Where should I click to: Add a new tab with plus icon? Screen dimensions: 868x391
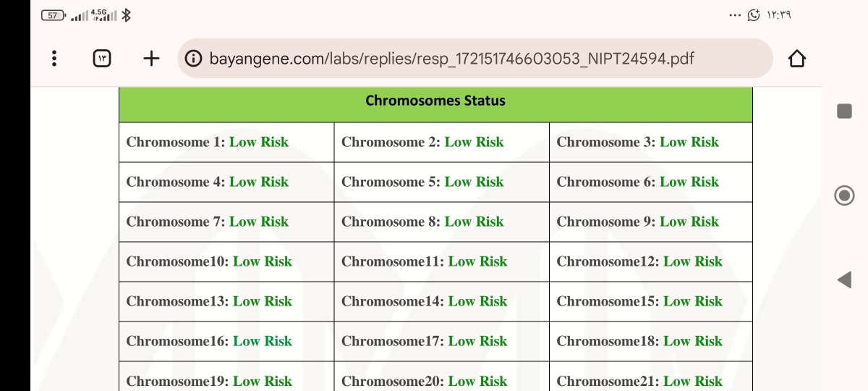(151, 59)
